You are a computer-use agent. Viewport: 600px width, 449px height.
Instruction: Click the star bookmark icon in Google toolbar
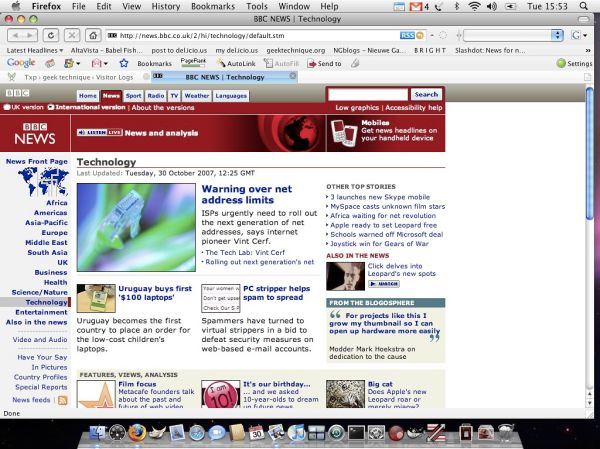coord(123,63)
